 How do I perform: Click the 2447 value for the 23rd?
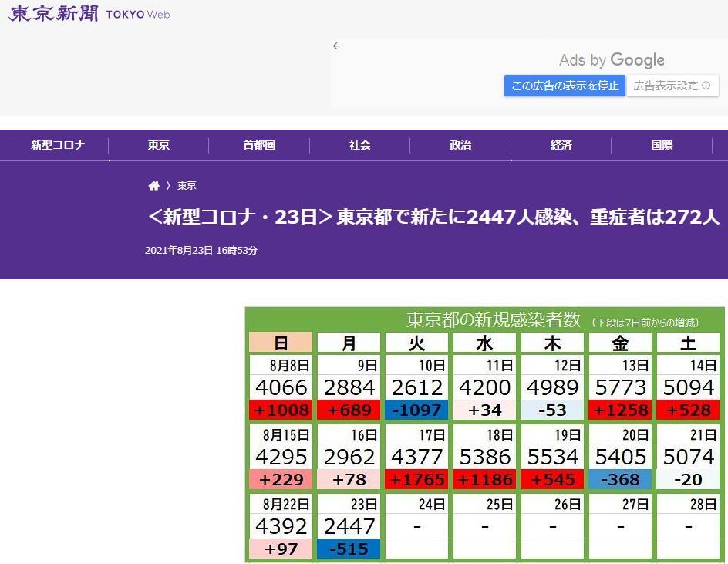click(349, 526)
